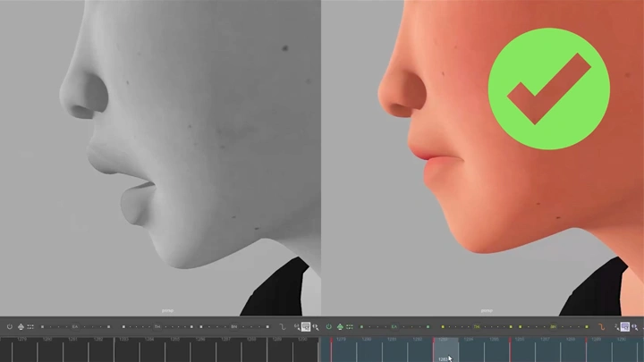Click frame 1285 on the left timeline
This screenshot has height=362, width=644.
(x=174, y=341)
